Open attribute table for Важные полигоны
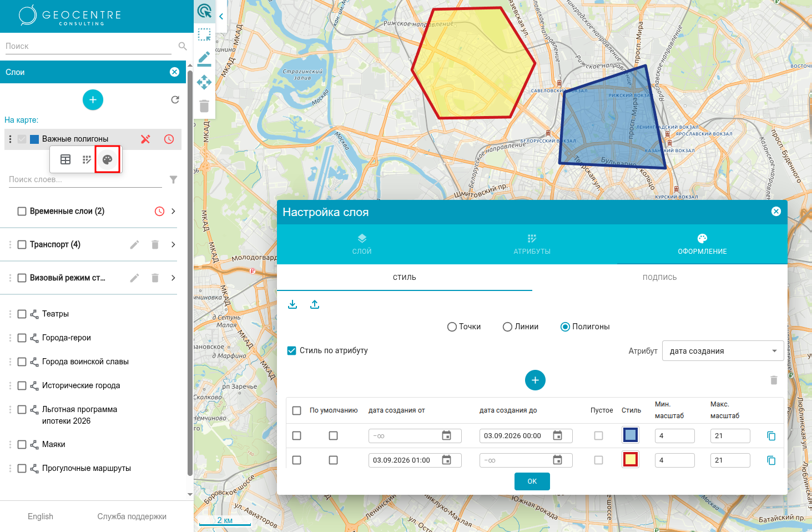 [65, 159]
